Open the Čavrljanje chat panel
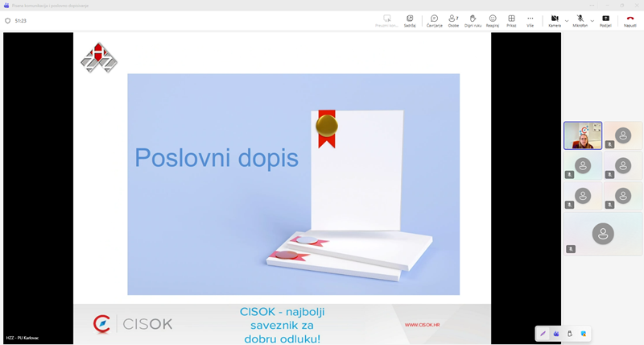The image size is (644, 345). pyautogui.click(x=434, y=20)
